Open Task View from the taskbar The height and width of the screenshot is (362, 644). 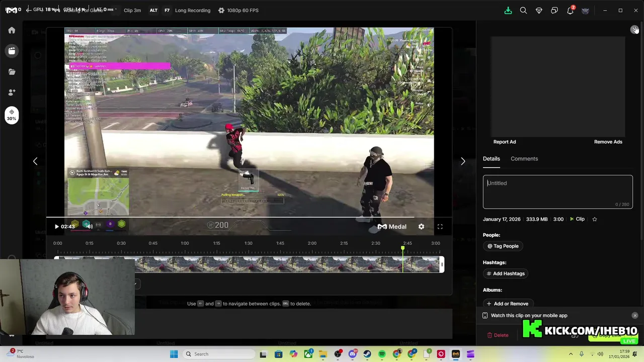point(263,354)
